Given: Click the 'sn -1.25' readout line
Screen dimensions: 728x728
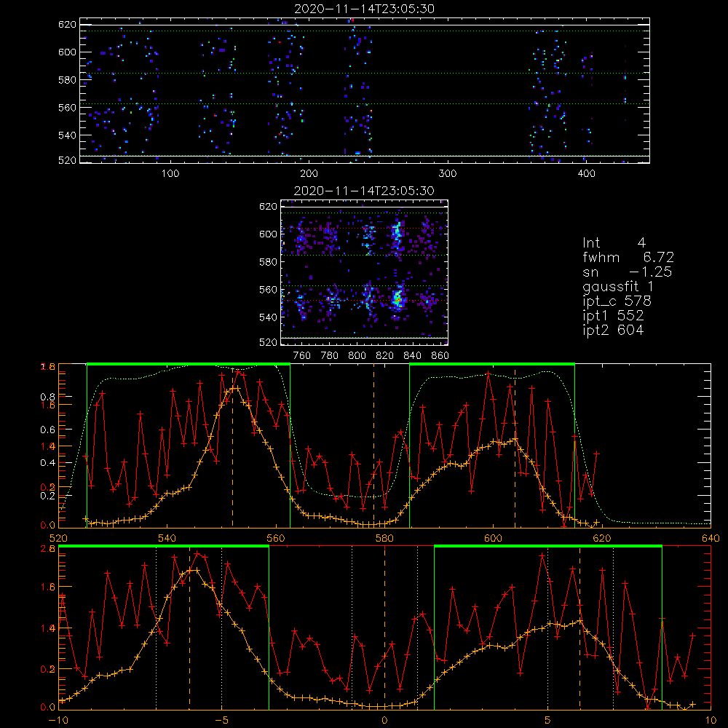Looking at the screenshot, I should pyautogui.click(x=628, y=272).
